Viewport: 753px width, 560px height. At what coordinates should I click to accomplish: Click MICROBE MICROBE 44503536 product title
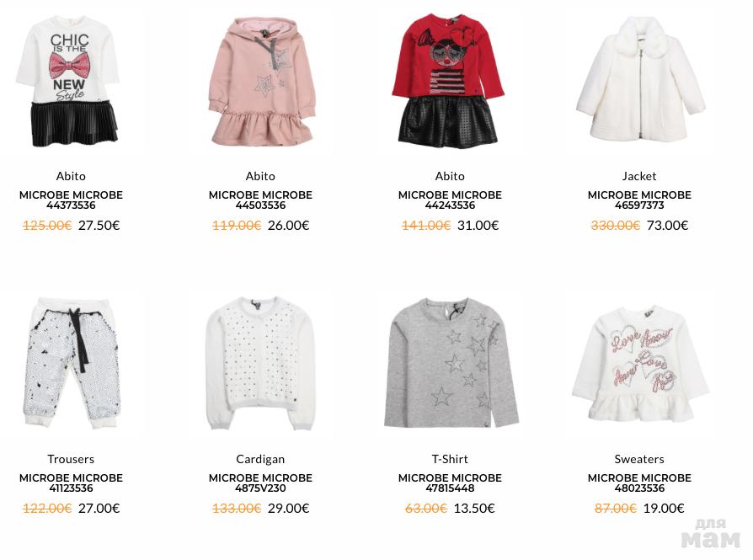coord(260,200)
